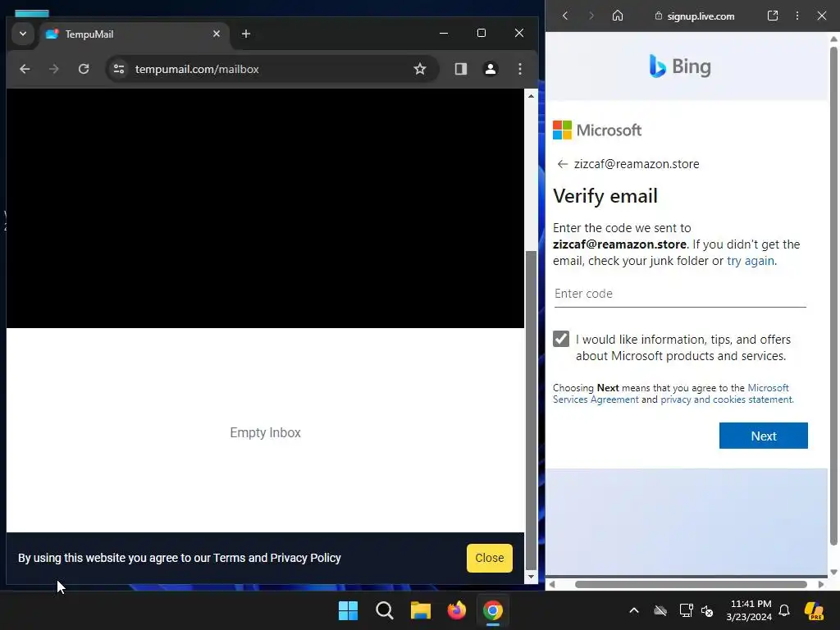Go back in the Bing signup panel

(565, 16)
